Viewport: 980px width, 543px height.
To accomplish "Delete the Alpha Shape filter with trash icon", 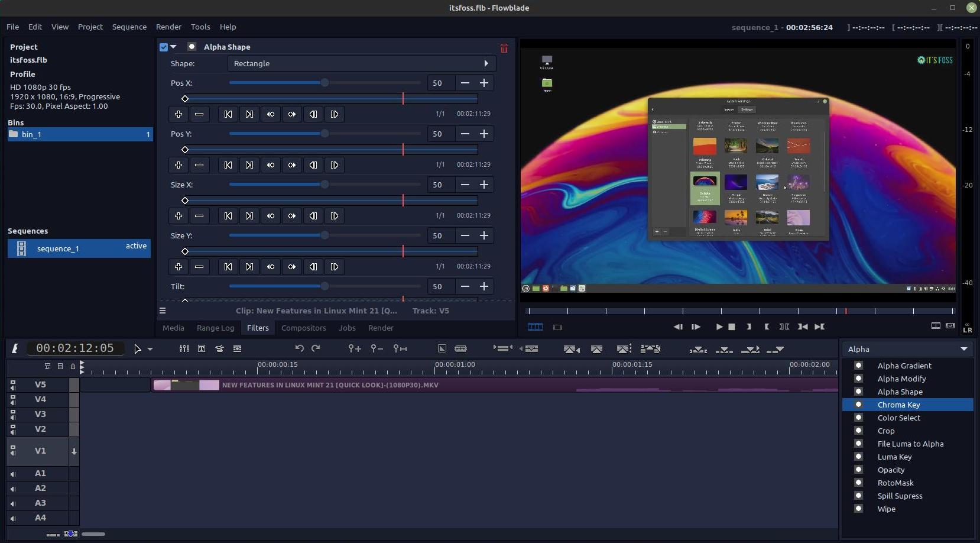I will click(x=504, y=48).
